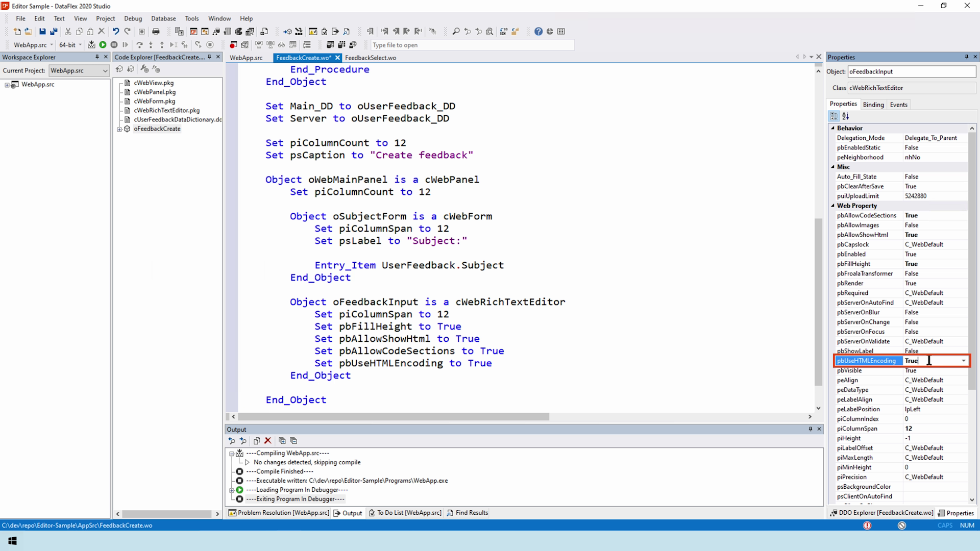Viewport: 980px width, 551px height.
Task: Click the Save file floppy icon
Action: (42, 32)
